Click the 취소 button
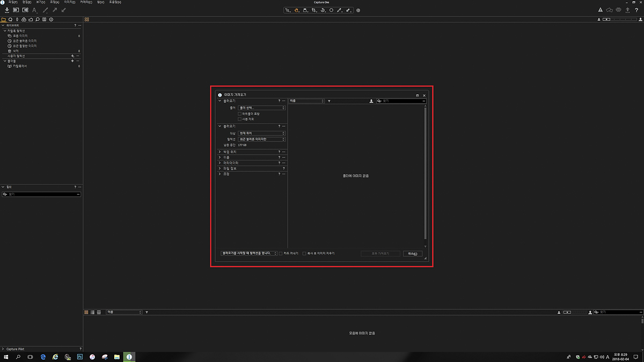The height and width of the screenshot is (362, 644). click(x=412, y=254)
